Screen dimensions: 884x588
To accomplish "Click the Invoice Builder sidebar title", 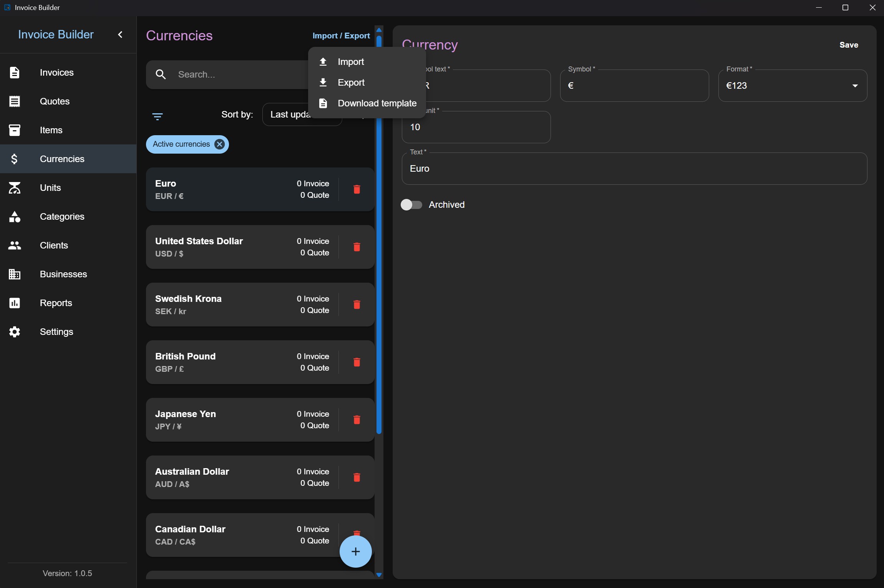I will pos(56,35).
